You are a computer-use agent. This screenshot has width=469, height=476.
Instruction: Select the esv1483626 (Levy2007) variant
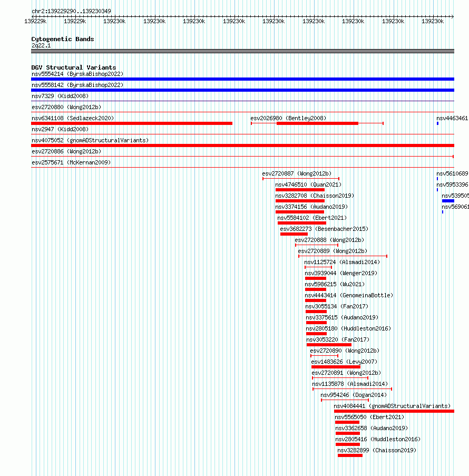344,362
